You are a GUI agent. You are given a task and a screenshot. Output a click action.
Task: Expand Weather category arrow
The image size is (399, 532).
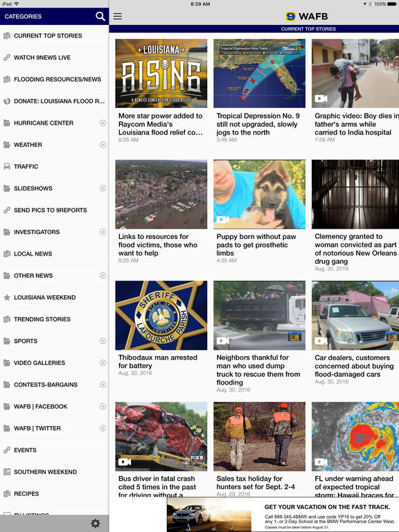click(103, 145)
